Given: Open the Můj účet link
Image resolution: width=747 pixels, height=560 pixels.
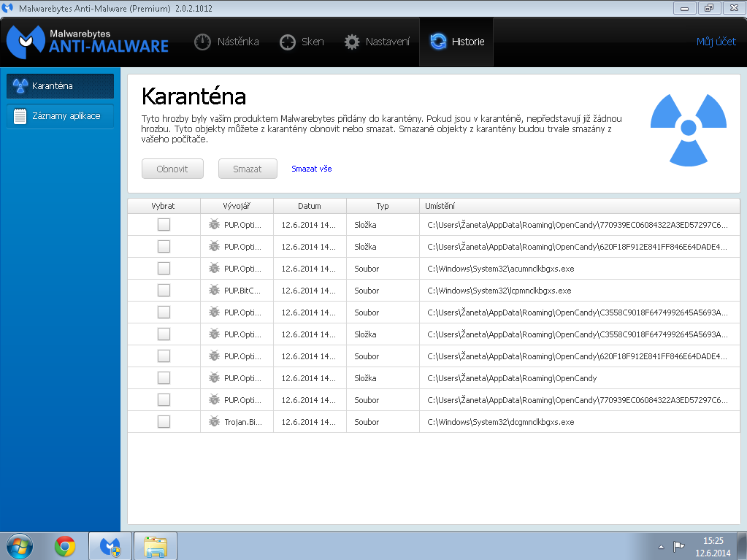Looking at the screenshot, I should pos(716,42).
